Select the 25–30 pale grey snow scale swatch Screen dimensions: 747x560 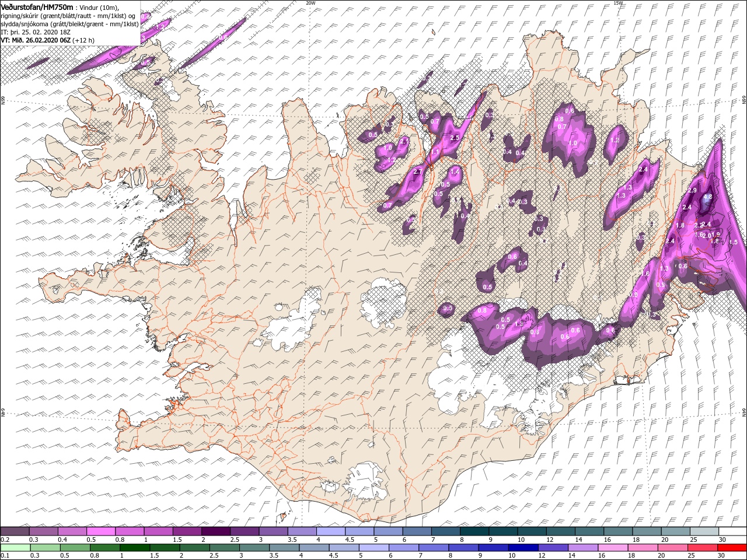[704, 531]
